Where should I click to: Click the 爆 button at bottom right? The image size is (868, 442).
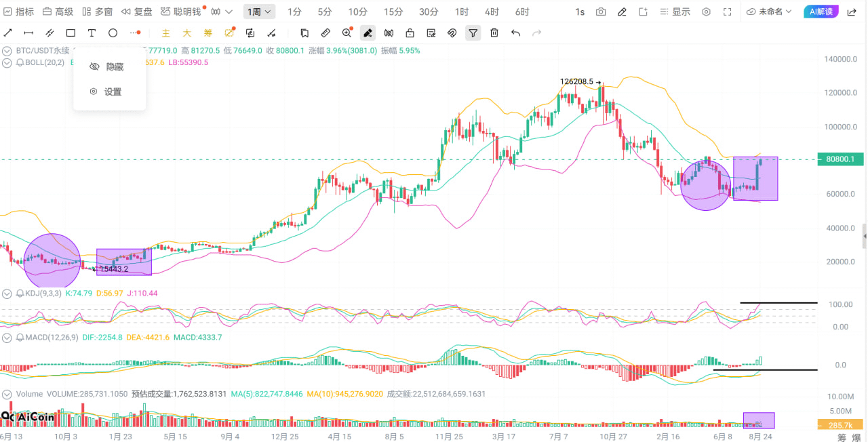(856, 437)
